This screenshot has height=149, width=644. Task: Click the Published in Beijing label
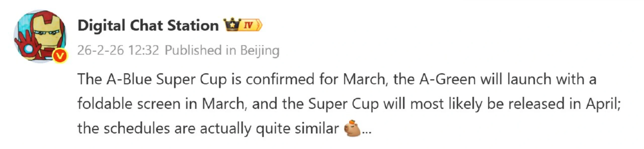[222, 50]
